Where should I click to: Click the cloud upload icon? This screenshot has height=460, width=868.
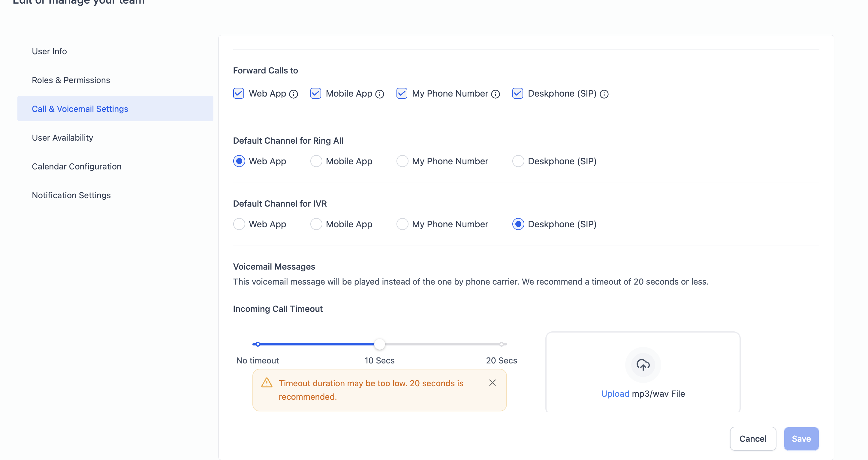tap(643, 365)
